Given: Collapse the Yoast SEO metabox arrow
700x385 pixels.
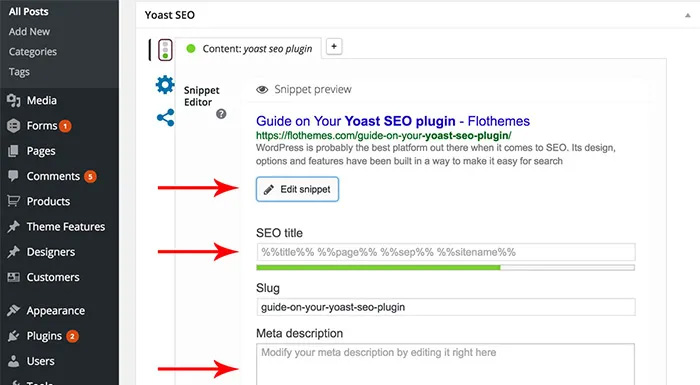Looking at the screenshot, I should point(688,15).
